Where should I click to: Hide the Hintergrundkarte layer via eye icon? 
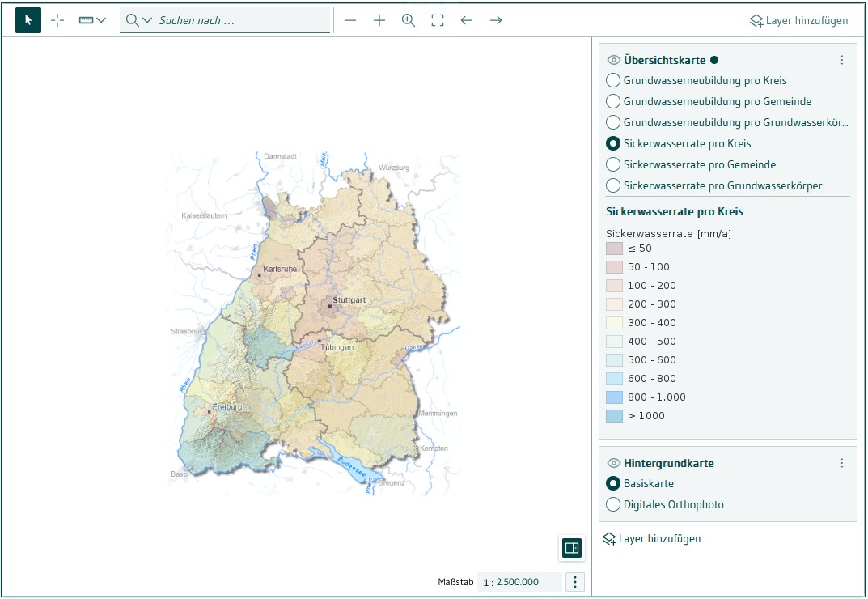[x=614, y=463]
